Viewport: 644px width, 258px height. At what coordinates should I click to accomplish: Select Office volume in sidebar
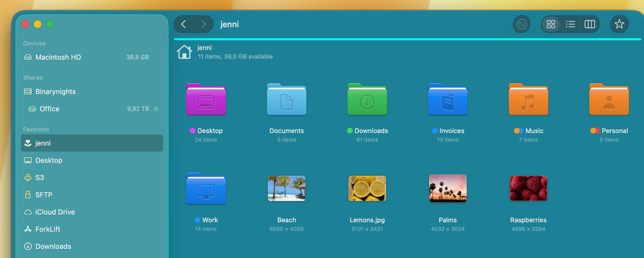click(92, 109)
